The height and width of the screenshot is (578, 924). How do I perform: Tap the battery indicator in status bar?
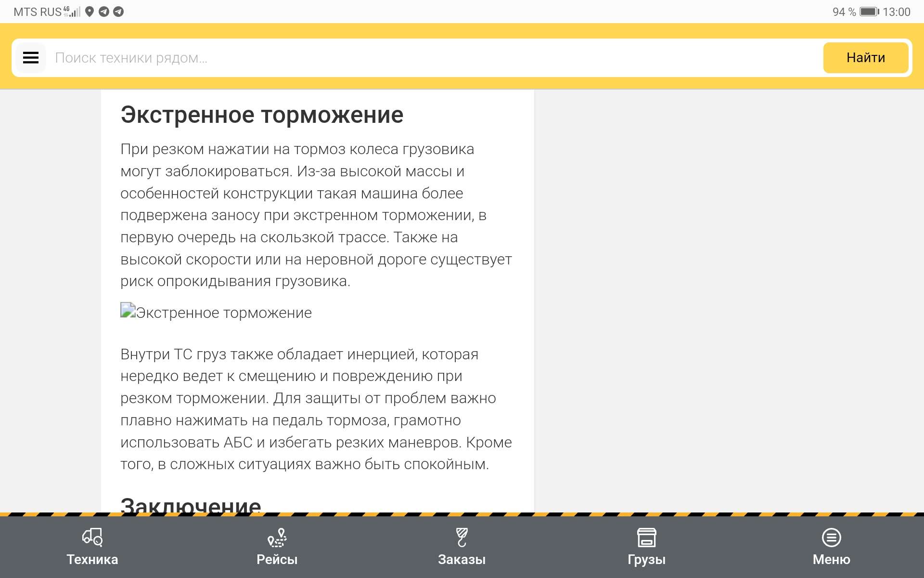point(869,12)
